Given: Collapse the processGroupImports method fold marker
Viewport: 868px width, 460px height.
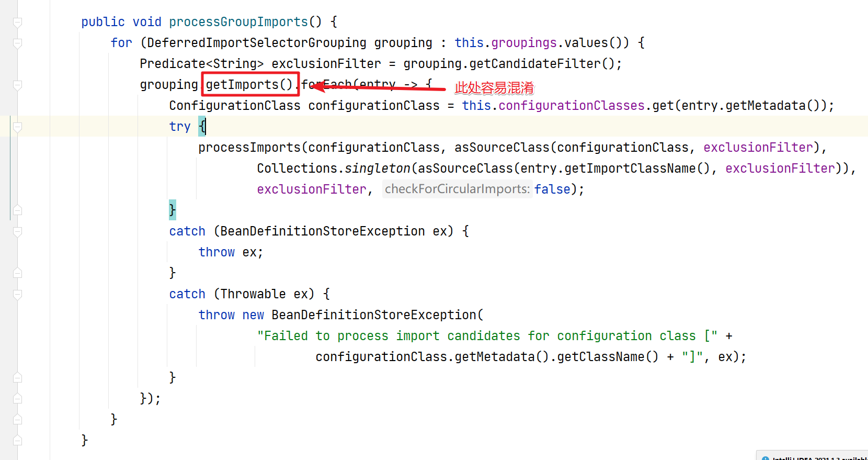Looking at the screenshot, I should (x=17, y=23).
